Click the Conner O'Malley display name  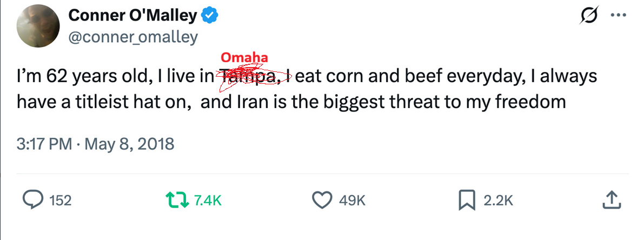coord(132,17)
